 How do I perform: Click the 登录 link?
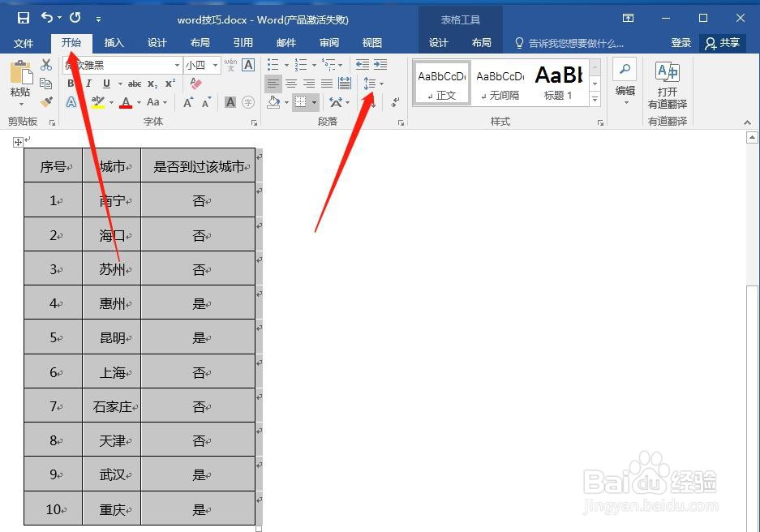click(681, 43)
